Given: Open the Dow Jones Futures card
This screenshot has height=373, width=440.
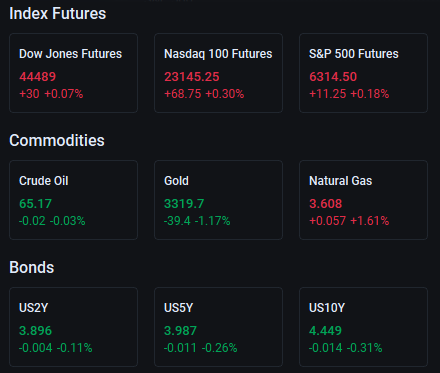Looking at the screenshot, I should point(73,73).
